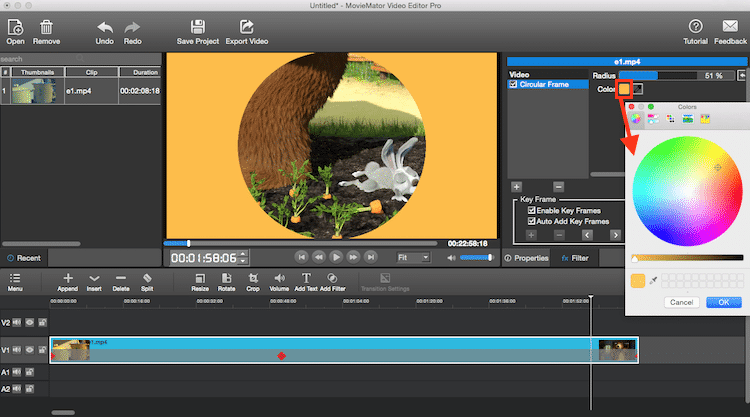Play the video preview
Viewport: 750px width, 417px height.
click(x=336, y=257)
